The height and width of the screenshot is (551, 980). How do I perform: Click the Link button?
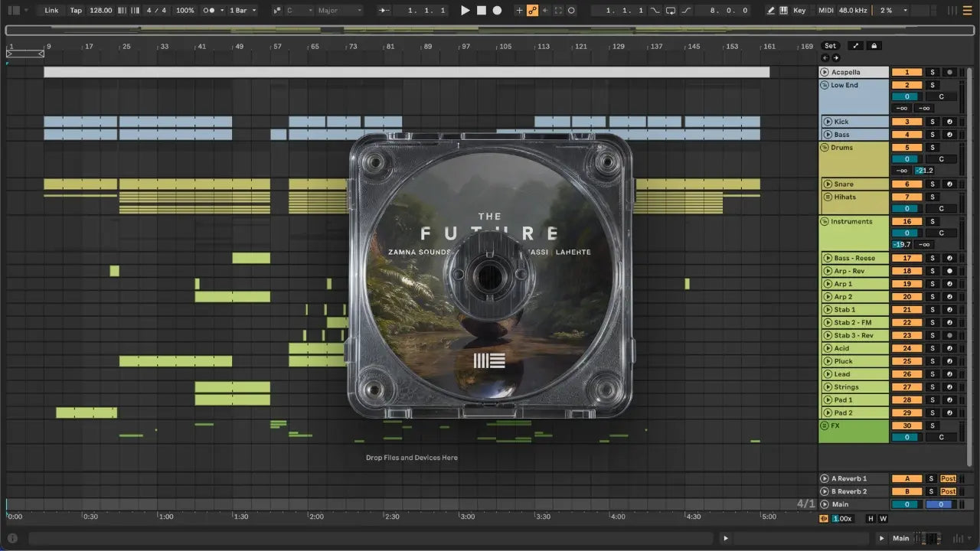point(51,11)
